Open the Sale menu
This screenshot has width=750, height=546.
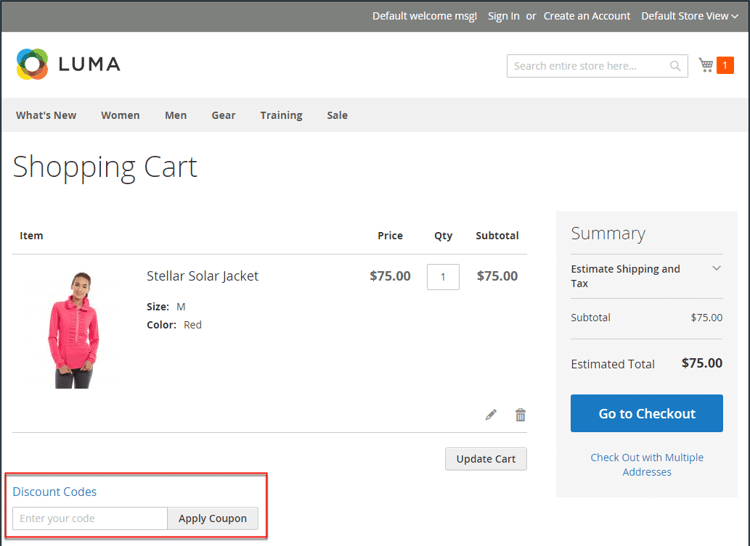337,115
